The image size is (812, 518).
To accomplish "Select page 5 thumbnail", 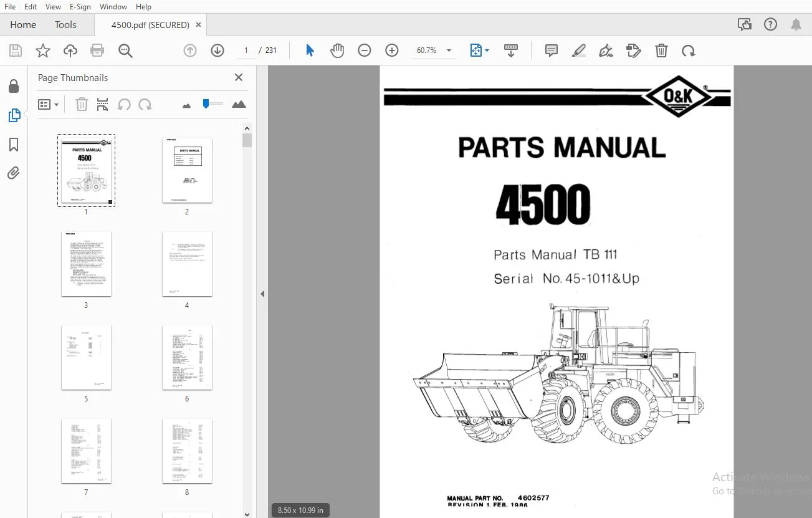I will (86, 357).
